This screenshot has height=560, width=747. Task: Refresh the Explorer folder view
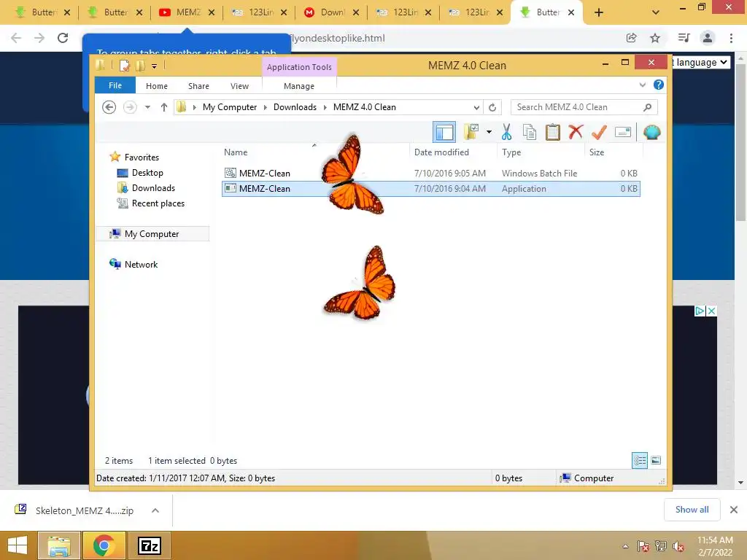(x=492, y=107)
